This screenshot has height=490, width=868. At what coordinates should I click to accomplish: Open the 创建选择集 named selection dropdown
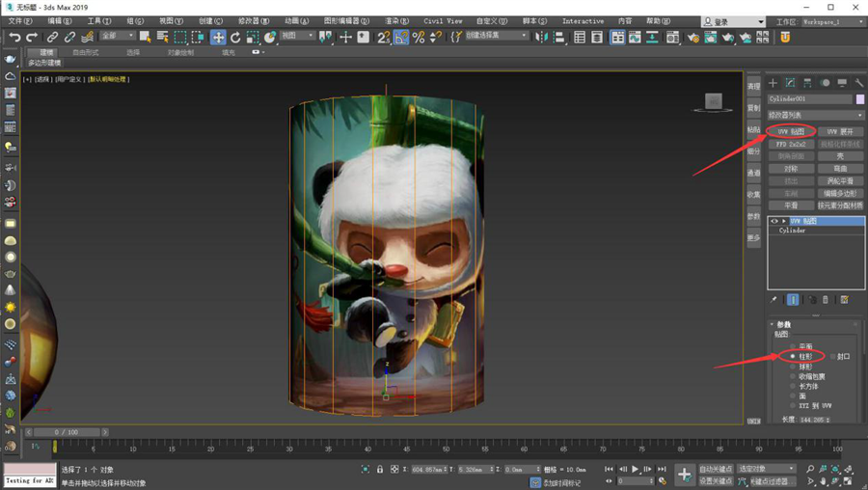pos(496,35)
